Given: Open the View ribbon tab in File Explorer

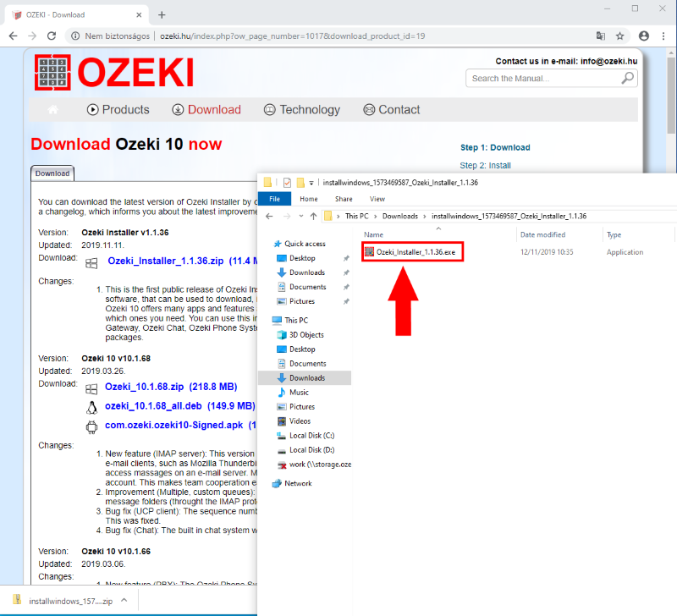Looking at the screenshot, I should click(x=377, y=199).
